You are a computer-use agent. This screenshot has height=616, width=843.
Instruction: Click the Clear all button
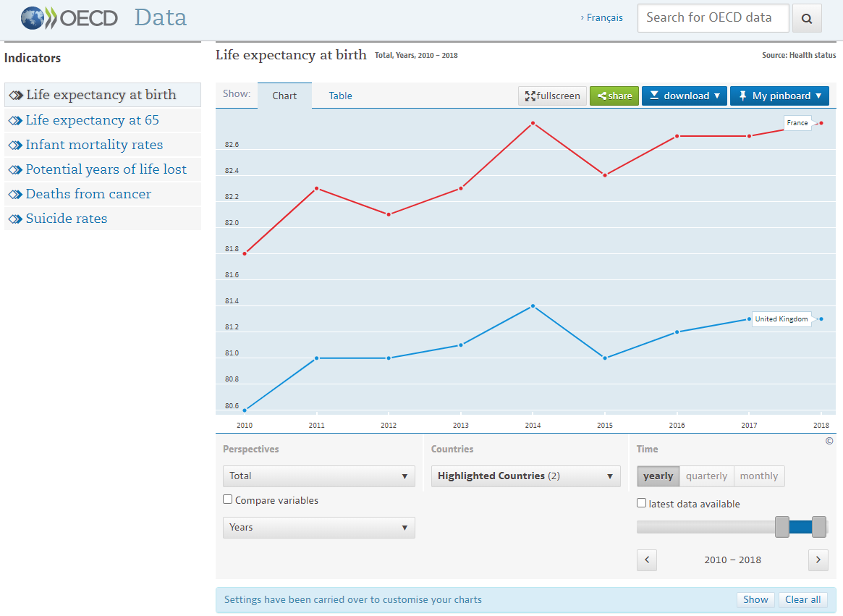coord(802,600)
